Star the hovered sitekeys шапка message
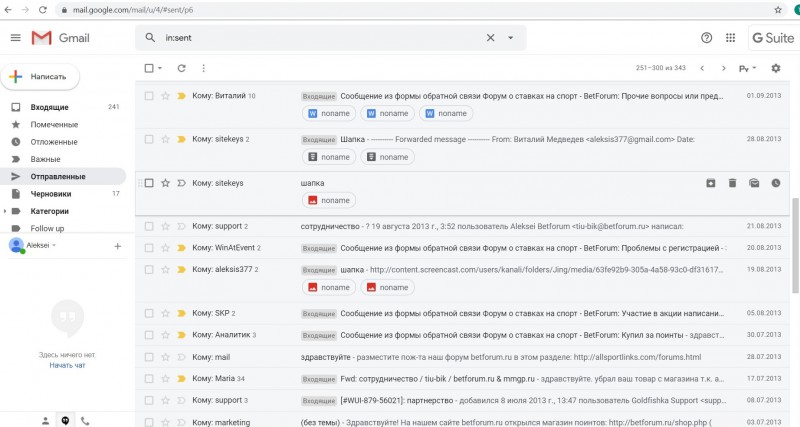 165,183
